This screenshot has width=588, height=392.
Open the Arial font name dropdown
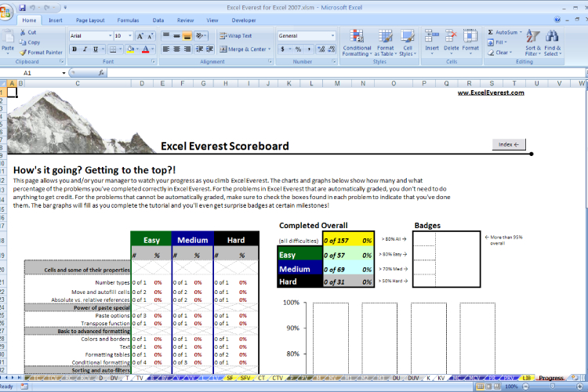point(111,35)
